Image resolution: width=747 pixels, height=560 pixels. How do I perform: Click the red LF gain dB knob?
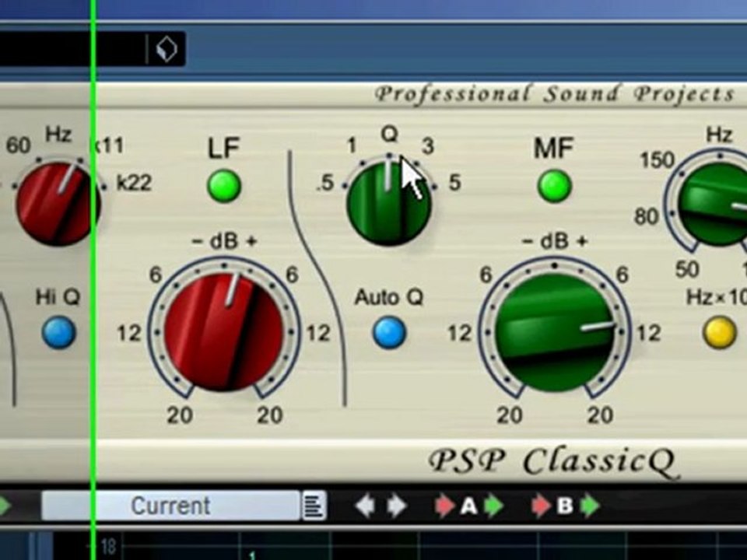click(224, 332)
